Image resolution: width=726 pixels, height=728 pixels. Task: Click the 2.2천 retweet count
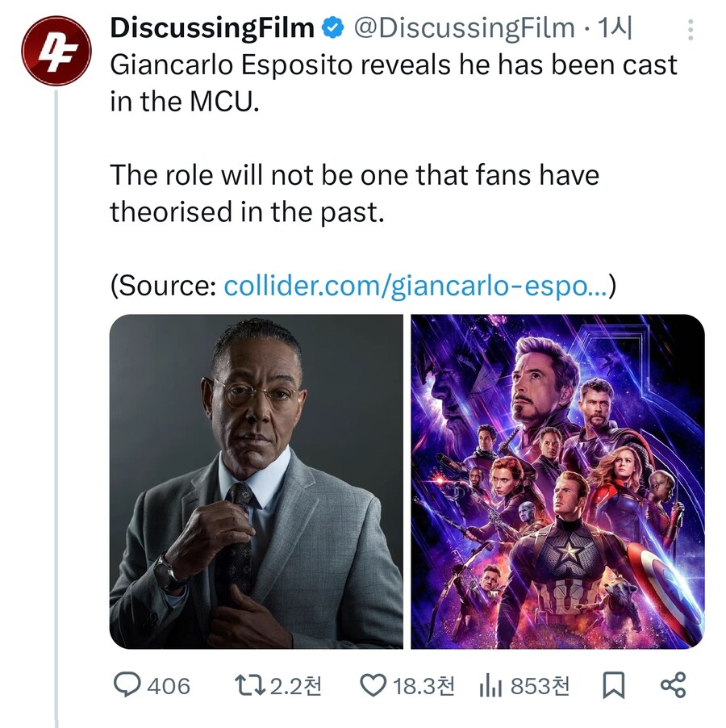pos(295,686)
